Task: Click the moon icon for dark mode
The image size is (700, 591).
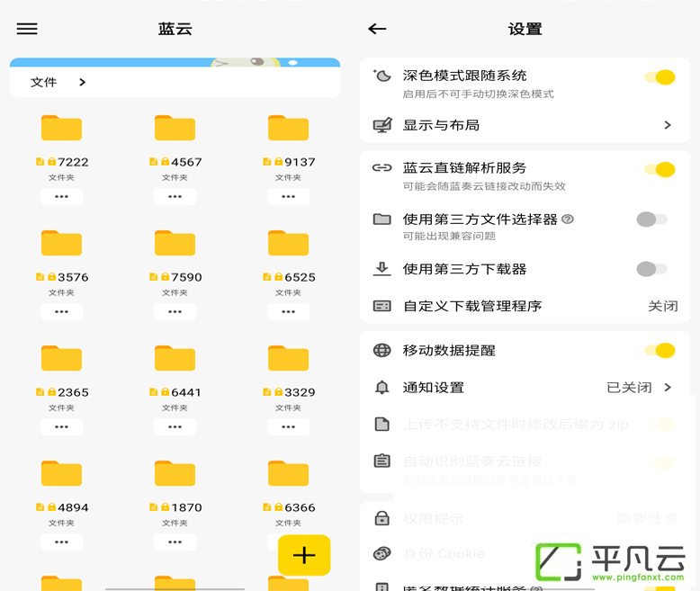Action: coord(382,76)
